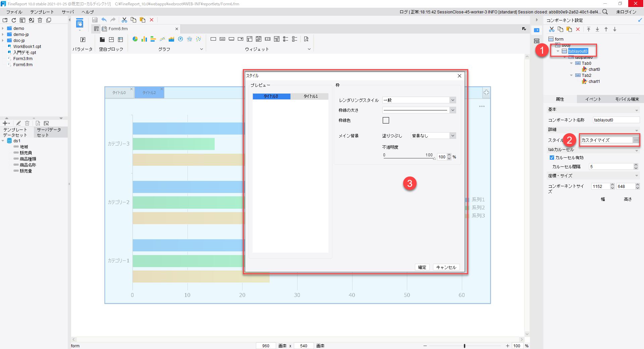The image size is (644, 349).
Task: Expand the グラフ chart list arrow
Action: point(202,49)
